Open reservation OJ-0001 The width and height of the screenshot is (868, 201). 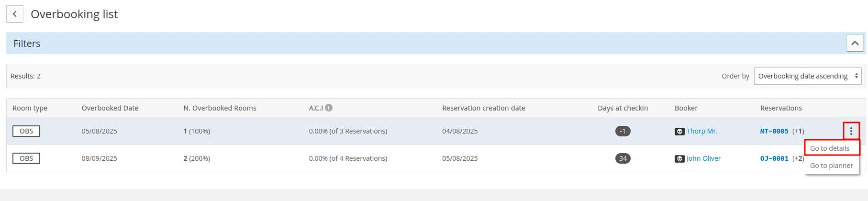[774, 158]
